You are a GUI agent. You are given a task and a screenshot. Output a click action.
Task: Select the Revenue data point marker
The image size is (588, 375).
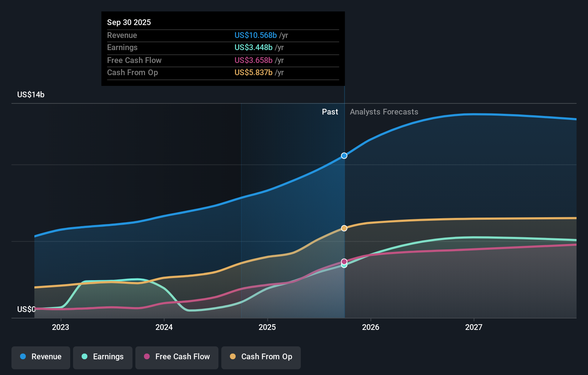[x=344, y=156]
